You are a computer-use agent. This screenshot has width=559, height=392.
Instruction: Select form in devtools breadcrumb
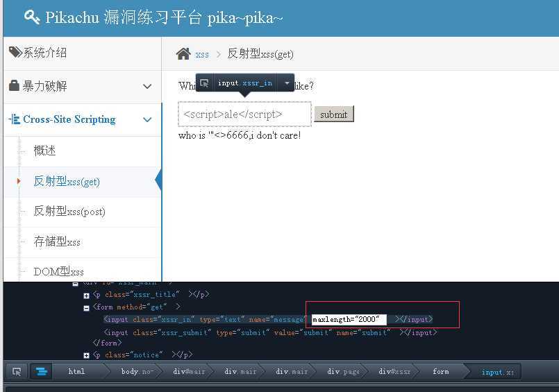click(441, 371)
